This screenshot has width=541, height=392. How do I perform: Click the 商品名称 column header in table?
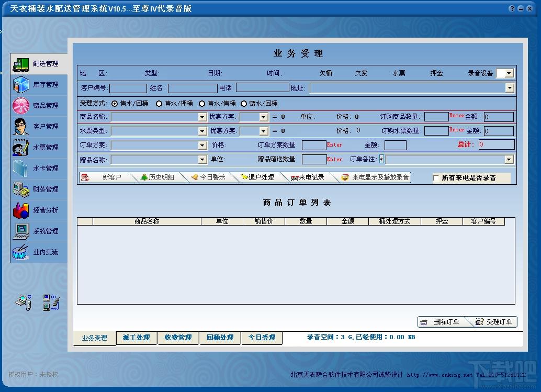tap(147, 221)
